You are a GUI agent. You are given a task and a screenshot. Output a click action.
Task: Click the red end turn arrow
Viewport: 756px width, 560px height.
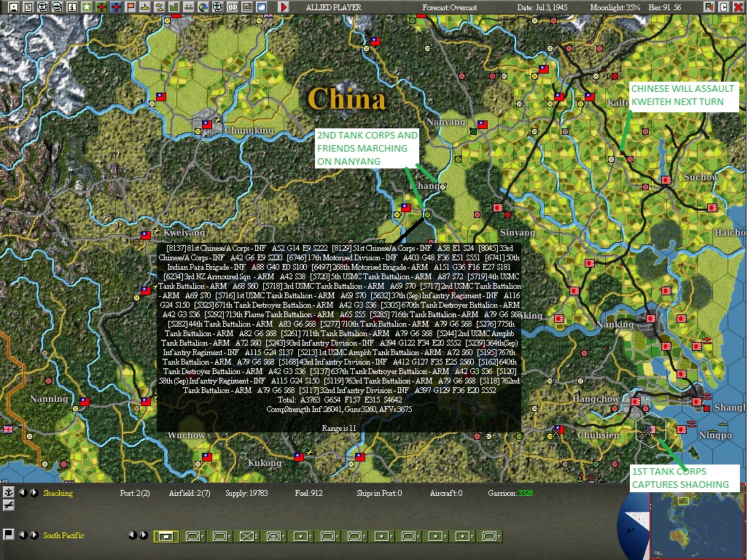pos(284,7)
